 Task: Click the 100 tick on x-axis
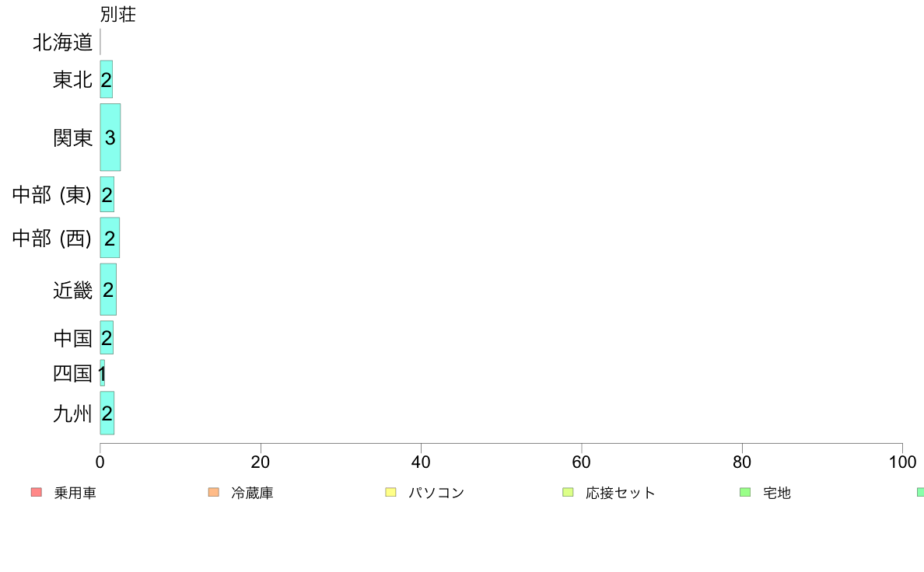[x=902, y=462]
